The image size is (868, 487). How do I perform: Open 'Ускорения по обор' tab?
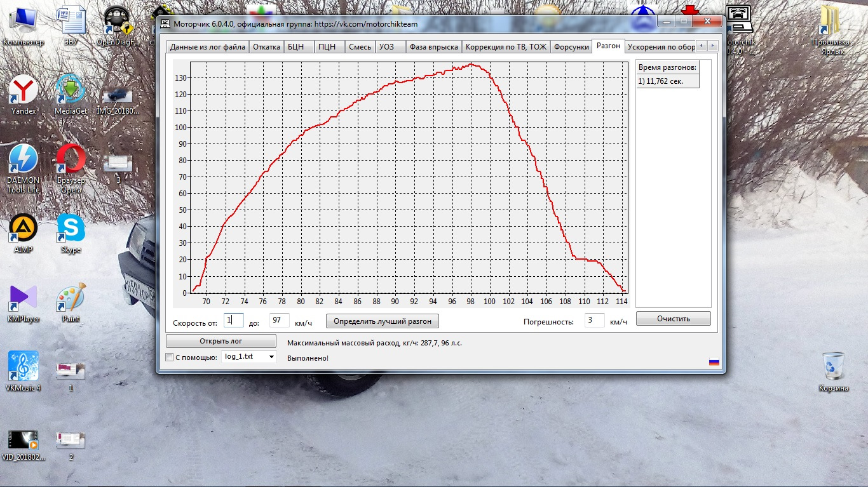click(x=661, y=47)
